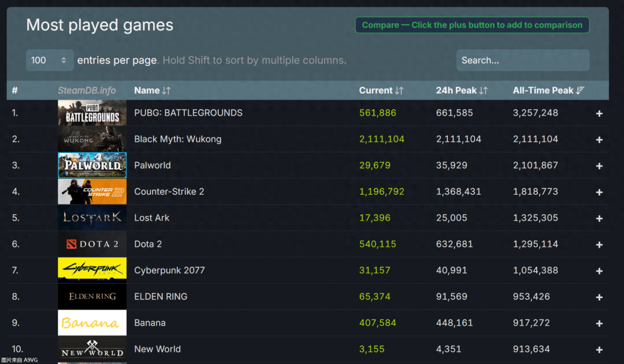Click the plus icon for Black Myth: Wukong

(x=599, y=140)
